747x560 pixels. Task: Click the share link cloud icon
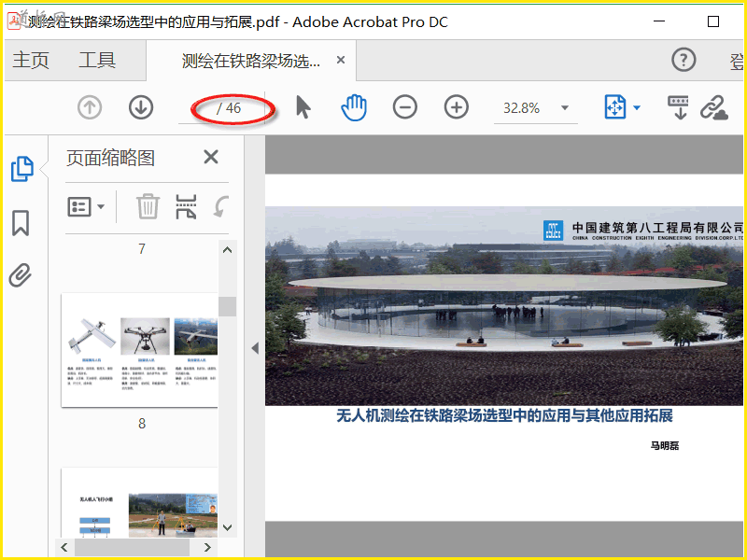pos(714,107)
